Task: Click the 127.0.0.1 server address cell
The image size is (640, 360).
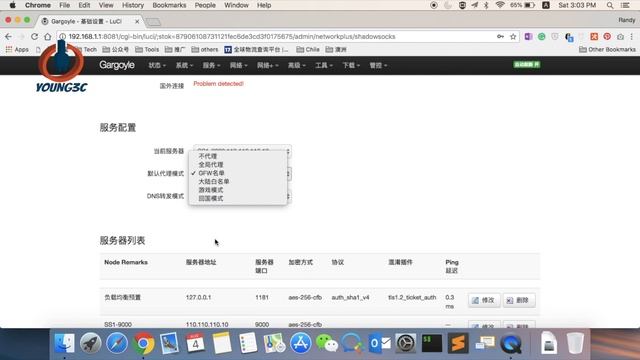Action: click(x=198, y=297)
